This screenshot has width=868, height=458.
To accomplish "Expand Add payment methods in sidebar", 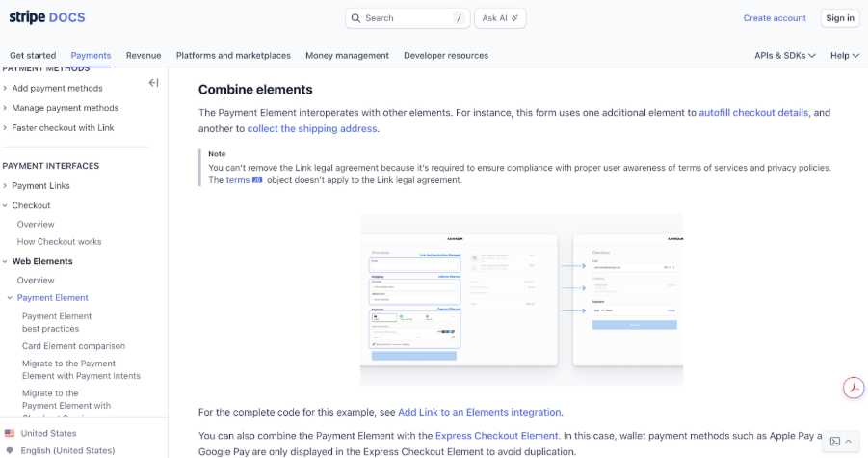I will [x=57, y=89].
